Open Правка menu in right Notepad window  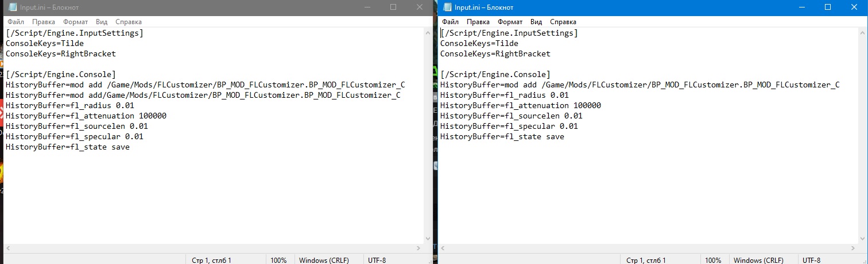pos(478,21)
